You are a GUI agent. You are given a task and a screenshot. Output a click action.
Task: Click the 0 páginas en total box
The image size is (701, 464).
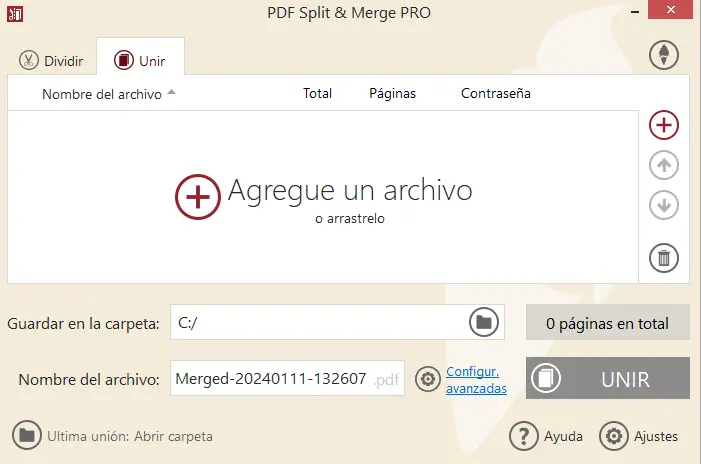coord(608,322)
